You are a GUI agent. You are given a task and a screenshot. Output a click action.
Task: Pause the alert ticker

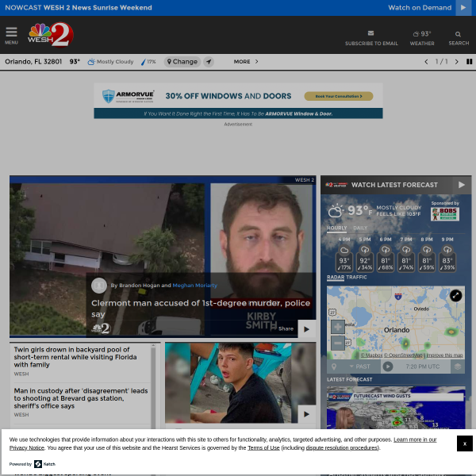click(x=469, y=62)
